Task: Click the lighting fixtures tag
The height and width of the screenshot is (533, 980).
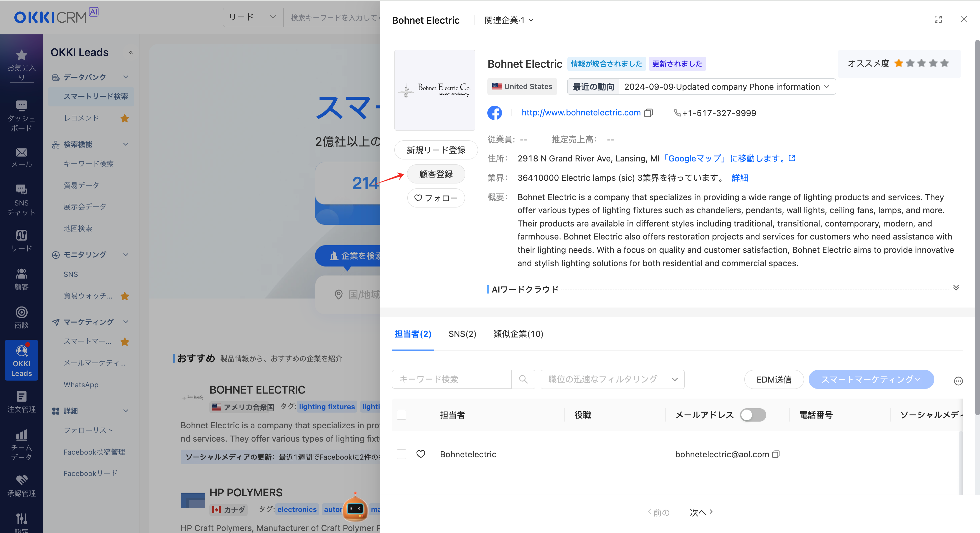Action: coord(327,407)
